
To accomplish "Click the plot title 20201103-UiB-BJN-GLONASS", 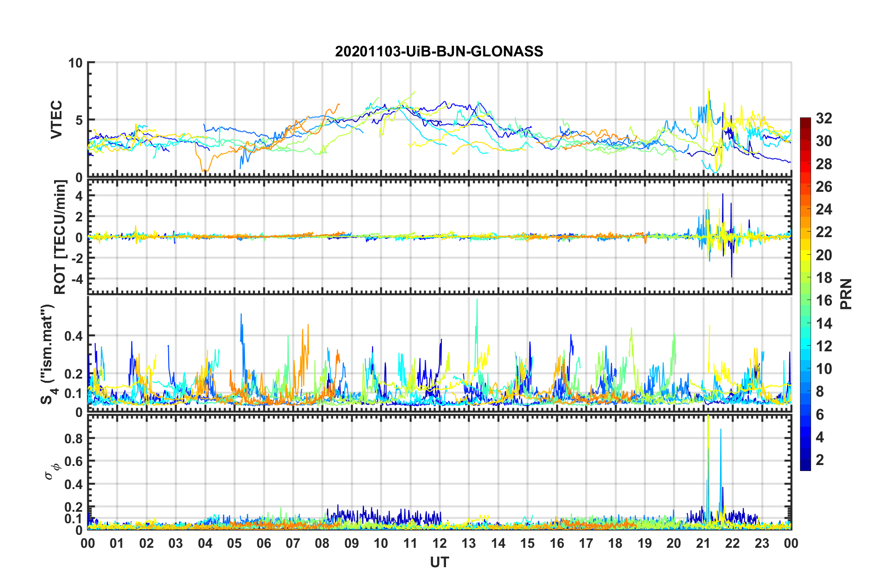I will [x=439, y=51].
